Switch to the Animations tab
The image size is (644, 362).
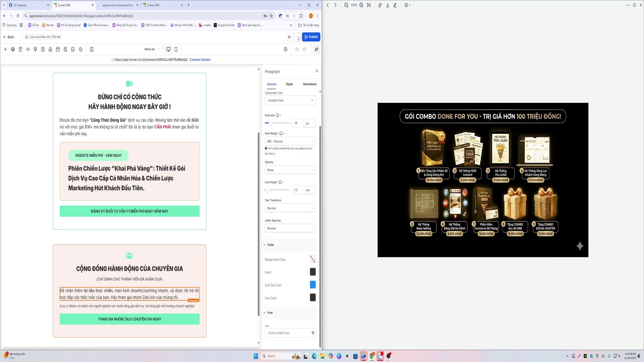[x=310, y=84]
